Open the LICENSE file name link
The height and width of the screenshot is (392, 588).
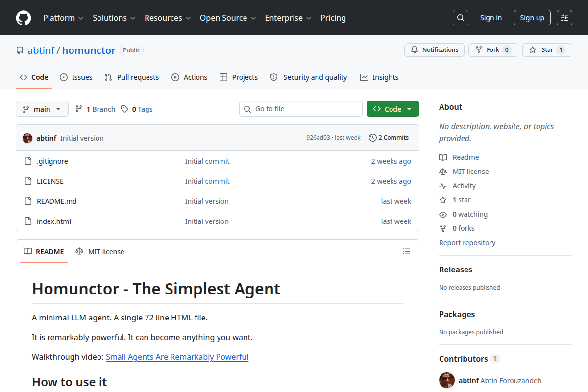50,181
